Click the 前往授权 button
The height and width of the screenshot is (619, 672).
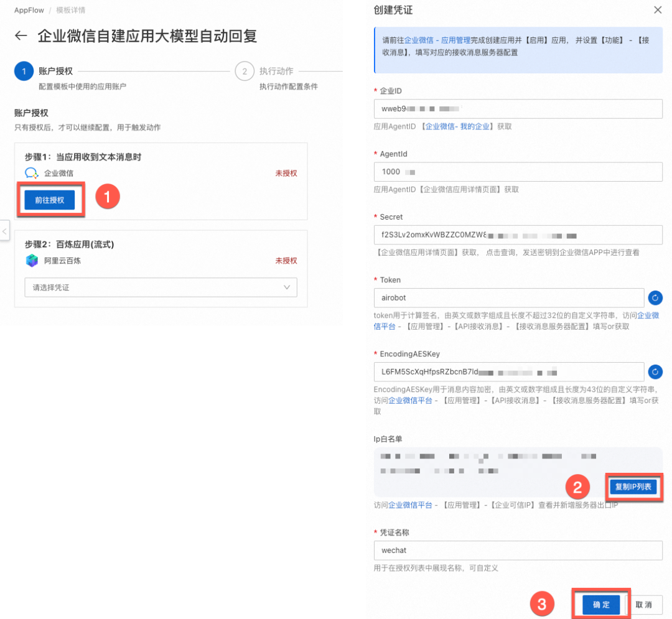(x=50, y=200)
